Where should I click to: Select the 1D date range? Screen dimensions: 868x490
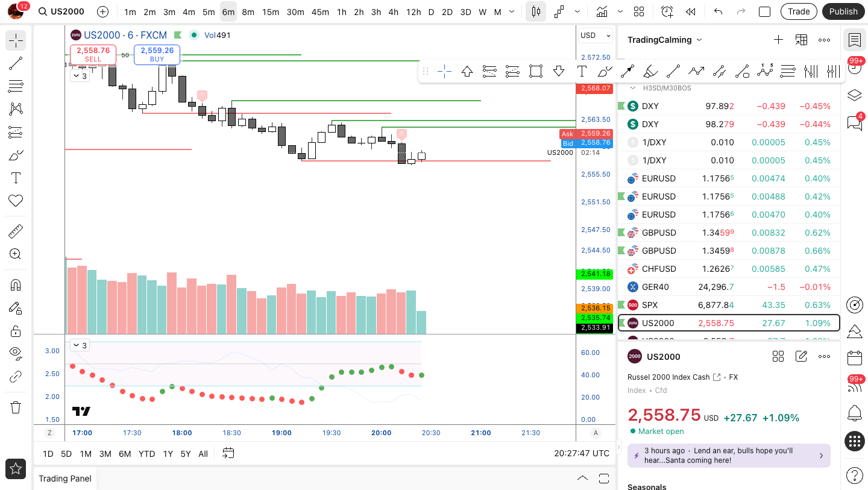[x=48, y=454]
